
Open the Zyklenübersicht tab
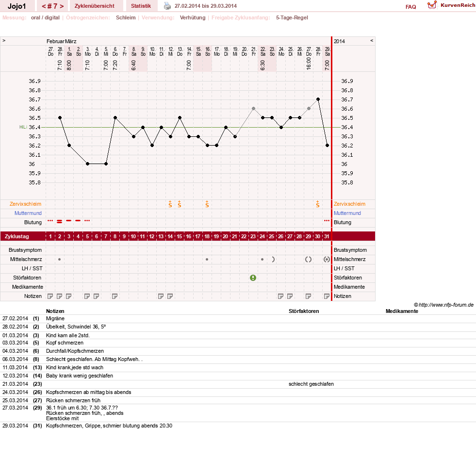coord(95,6)
